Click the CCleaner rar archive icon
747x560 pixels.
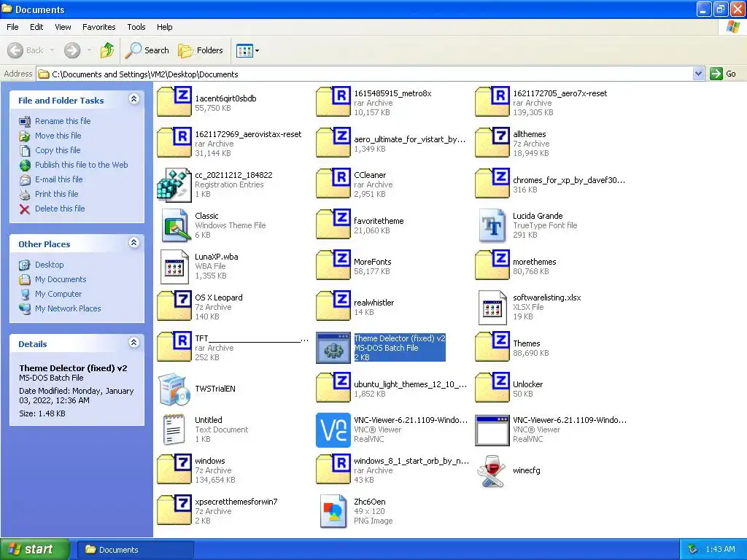pos(333,183)
